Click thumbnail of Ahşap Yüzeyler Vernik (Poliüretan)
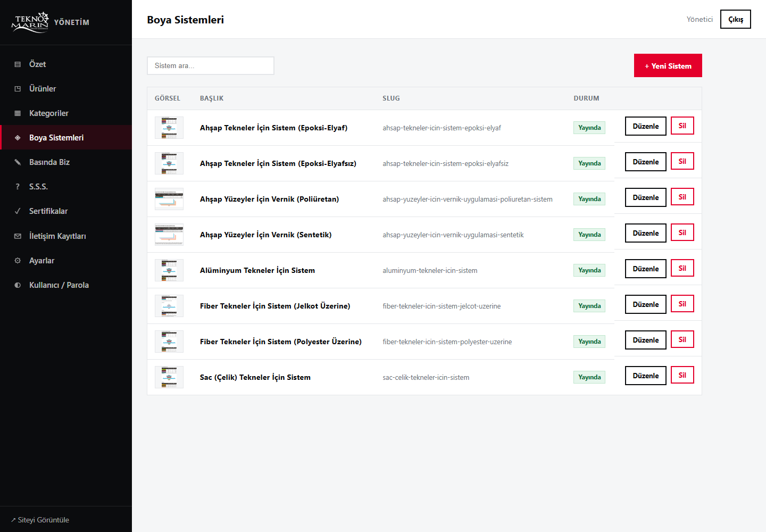The width and height of the screenshot is (766, 532). pos(169,199)
